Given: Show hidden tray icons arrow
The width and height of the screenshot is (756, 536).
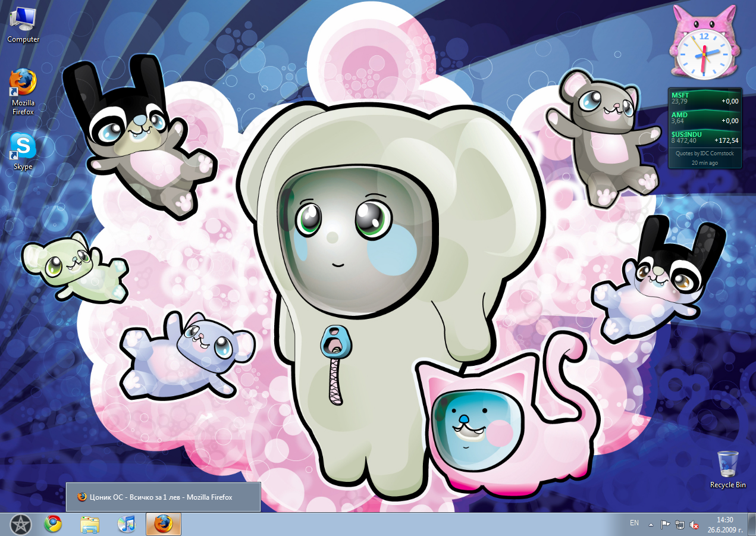Looking at the screenshot, I should [x=651, y=525].
